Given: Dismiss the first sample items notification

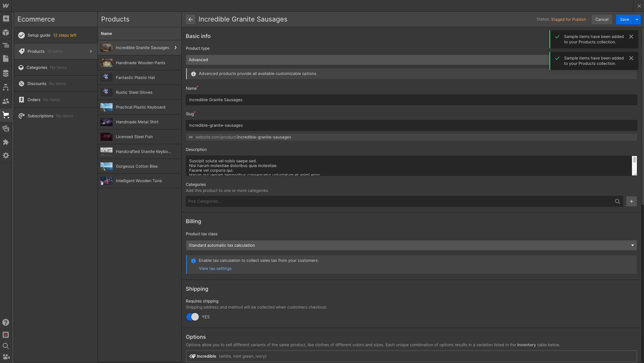Looking at the screenshot, I should click(x=631, y=37).
